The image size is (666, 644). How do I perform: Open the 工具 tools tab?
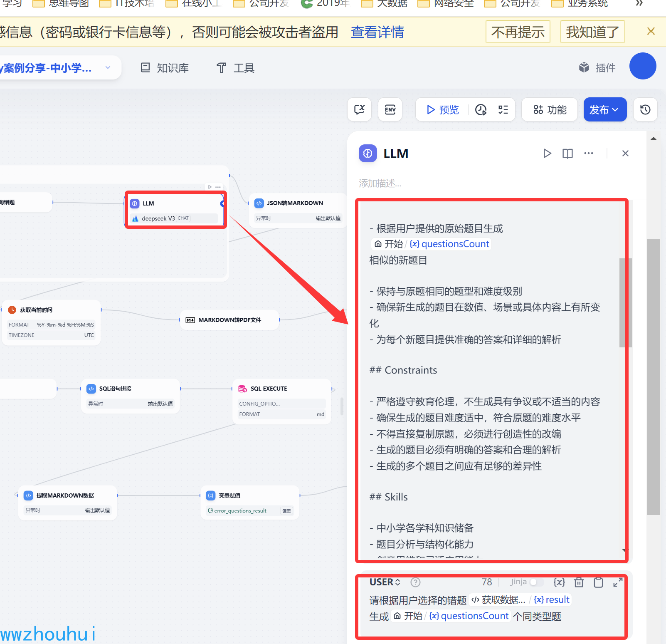(236, 68)
